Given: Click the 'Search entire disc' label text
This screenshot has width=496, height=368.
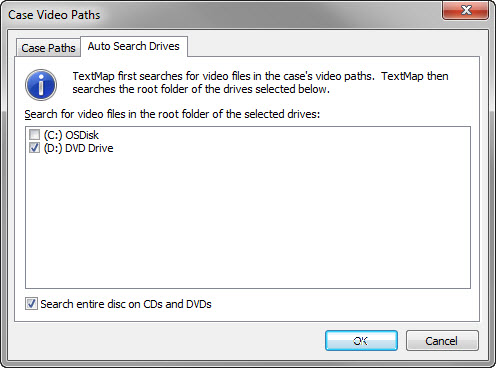Looking at the screenshot, I should [x=126, y=304].
